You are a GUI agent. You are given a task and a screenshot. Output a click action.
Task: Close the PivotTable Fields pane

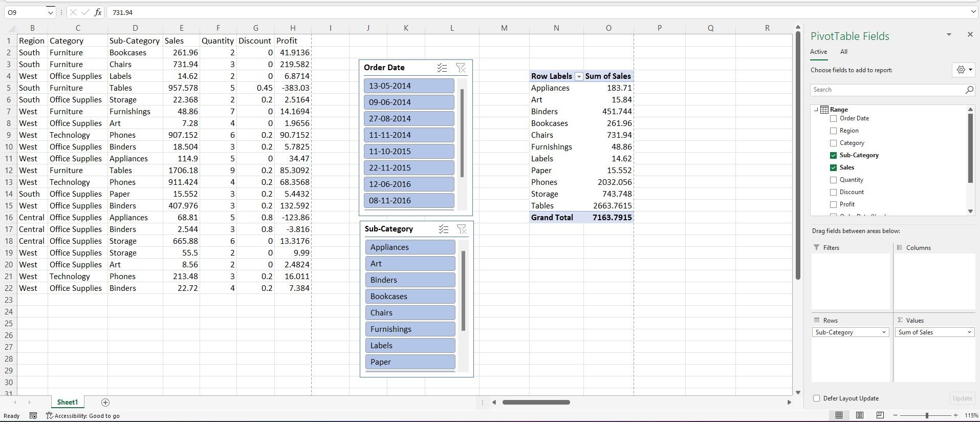970,34
